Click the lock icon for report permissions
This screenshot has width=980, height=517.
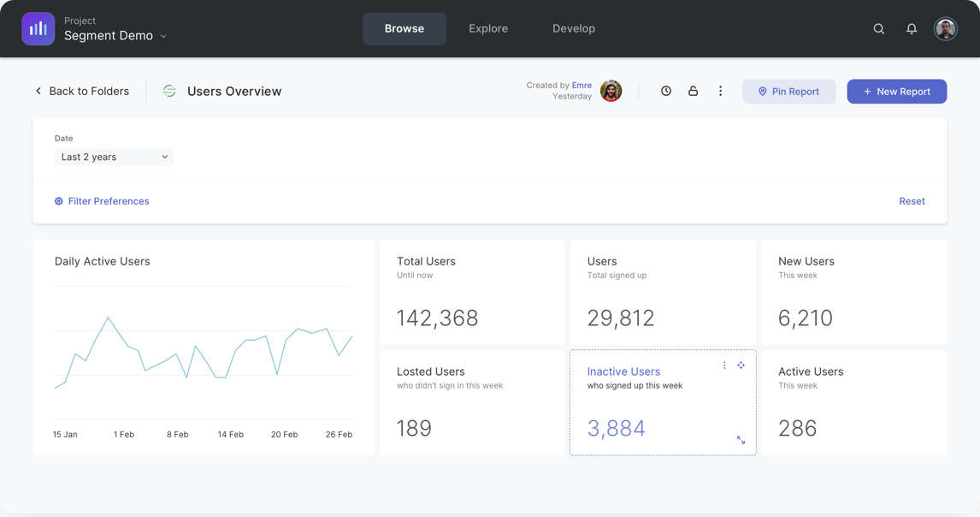pos(693,91)
